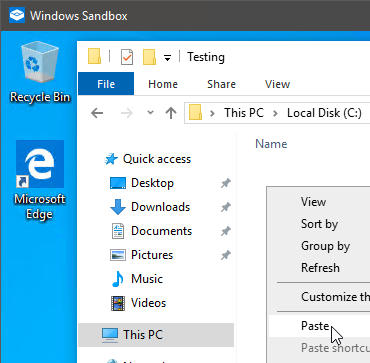Unpin Desktop using its pin icon
Screen dimensions: 370x363
point(226,183)
